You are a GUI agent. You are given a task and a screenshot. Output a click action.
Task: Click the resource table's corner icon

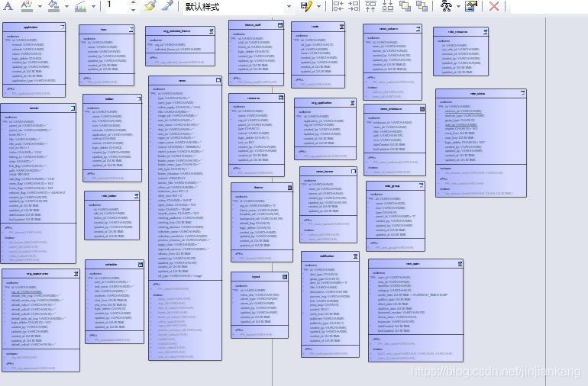point(281,98)
